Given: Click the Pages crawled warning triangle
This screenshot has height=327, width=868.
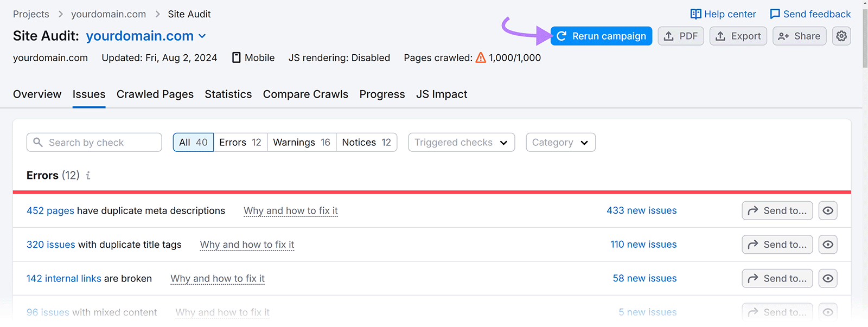Looking at the screenshot, I should pyautogui.click(x=481, y=57).
